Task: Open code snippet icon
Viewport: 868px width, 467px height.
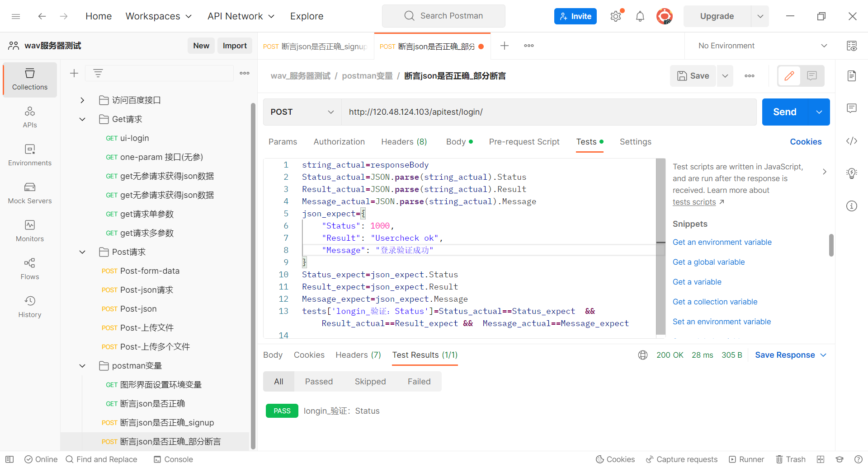Action: click(852, 141)
